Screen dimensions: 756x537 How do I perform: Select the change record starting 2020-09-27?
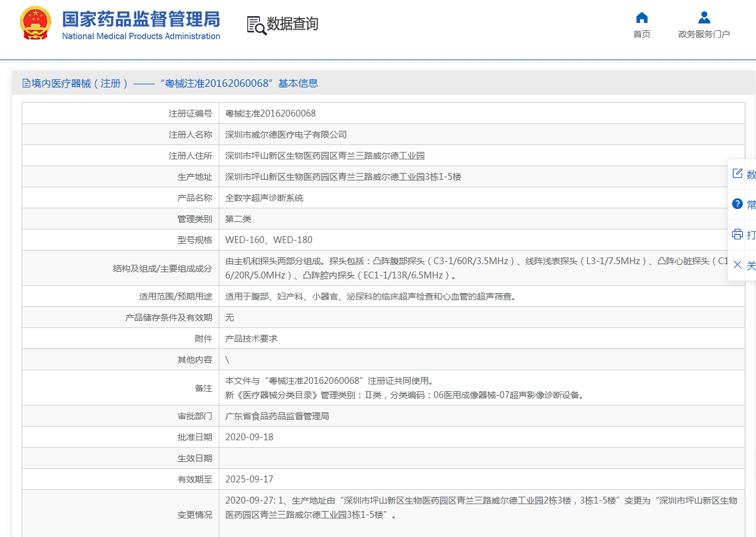(481, 507)
